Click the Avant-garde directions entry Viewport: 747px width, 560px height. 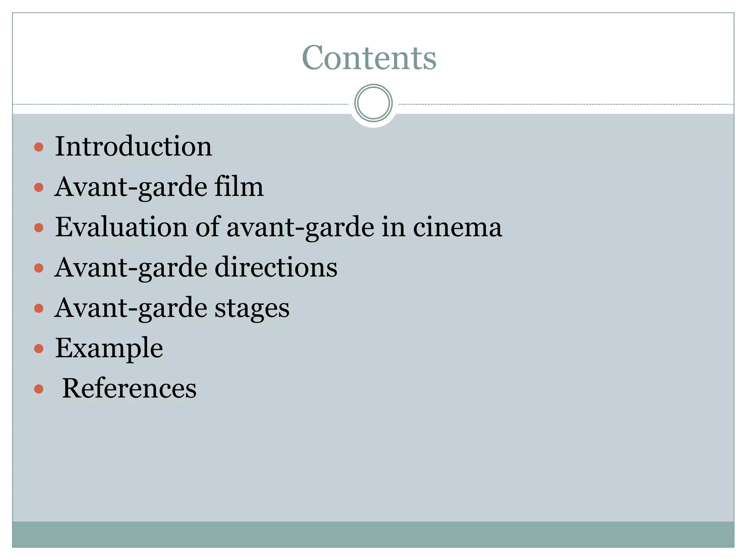(x=196, y=267)
